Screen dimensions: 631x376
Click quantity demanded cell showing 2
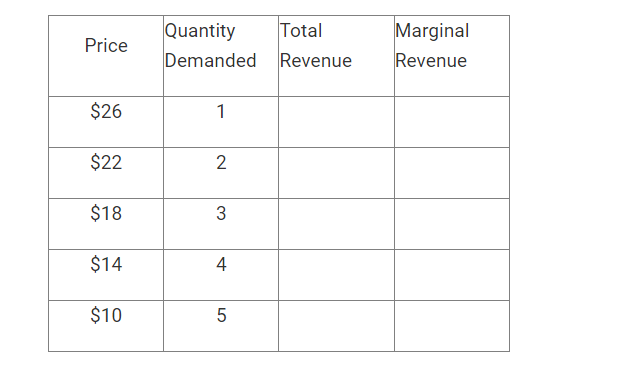[x=221, y=173]
